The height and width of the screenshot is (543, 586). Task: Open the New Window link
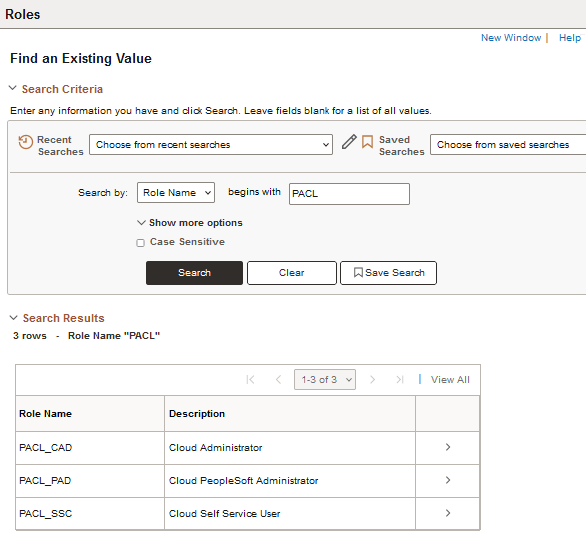click(x=511, y=38)
